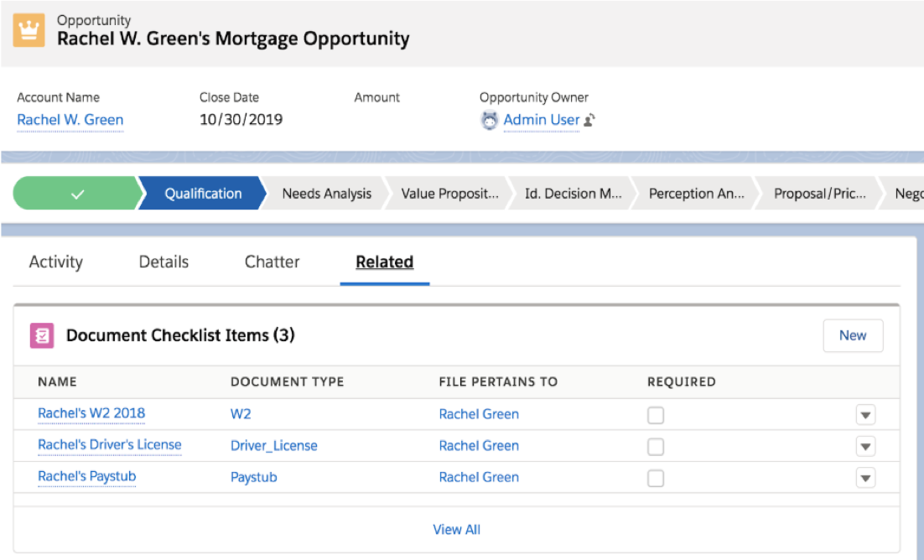Select the Needs Analysis stage chevron
Viewport: 924px width, 560px height.
click(327, 194)
